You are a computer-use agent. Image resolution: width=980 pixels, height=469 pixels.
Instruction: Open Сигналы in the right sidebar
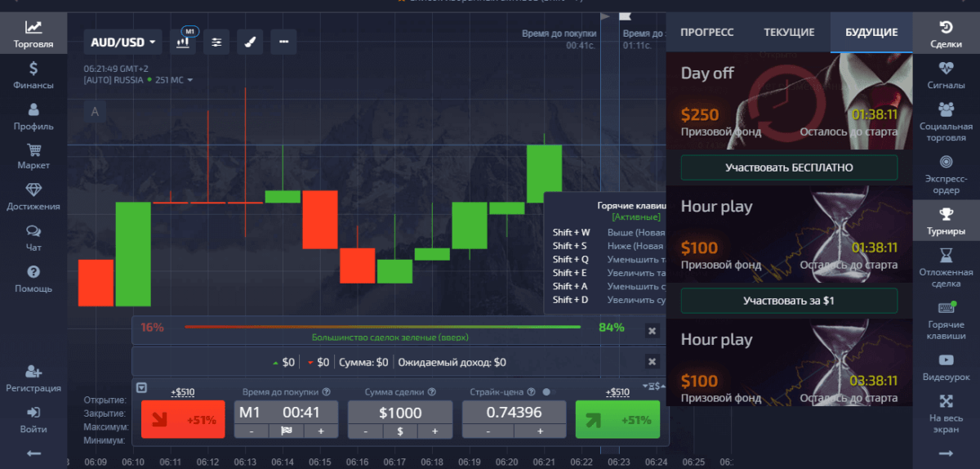tap(946, 75)
